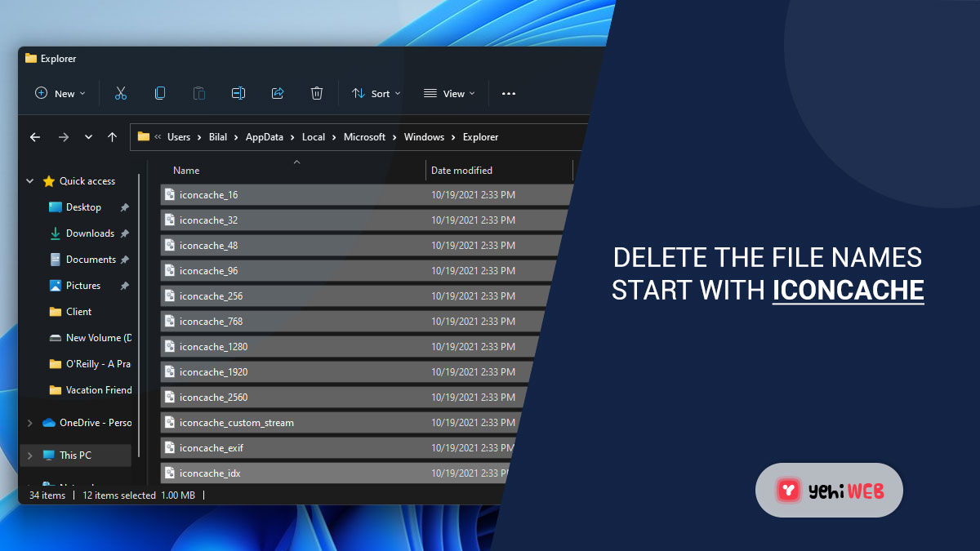Open the Sort dropdown menu

[376, 94]
